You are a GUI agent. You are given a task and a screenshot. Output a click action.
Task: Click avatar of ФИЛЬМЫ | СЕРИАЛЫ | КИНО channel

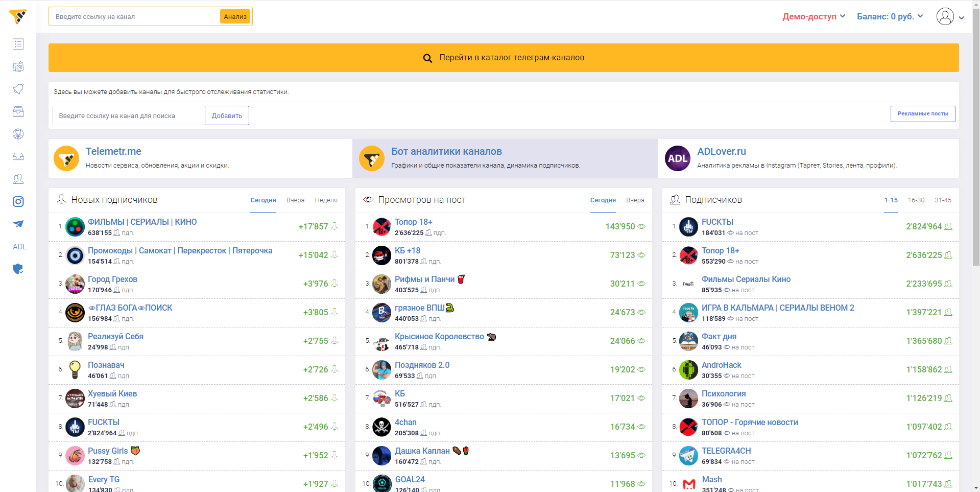click(x=75, y=227)
